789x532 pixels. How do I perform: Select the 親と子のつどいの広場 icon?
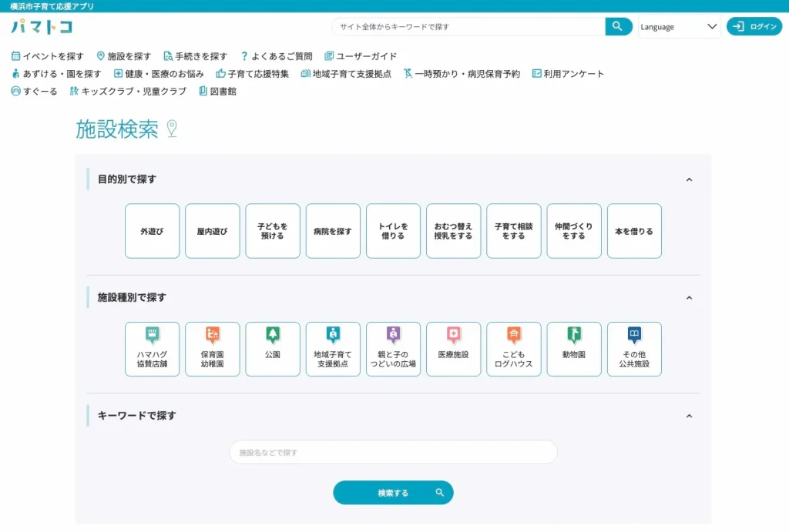coord(393,349)
